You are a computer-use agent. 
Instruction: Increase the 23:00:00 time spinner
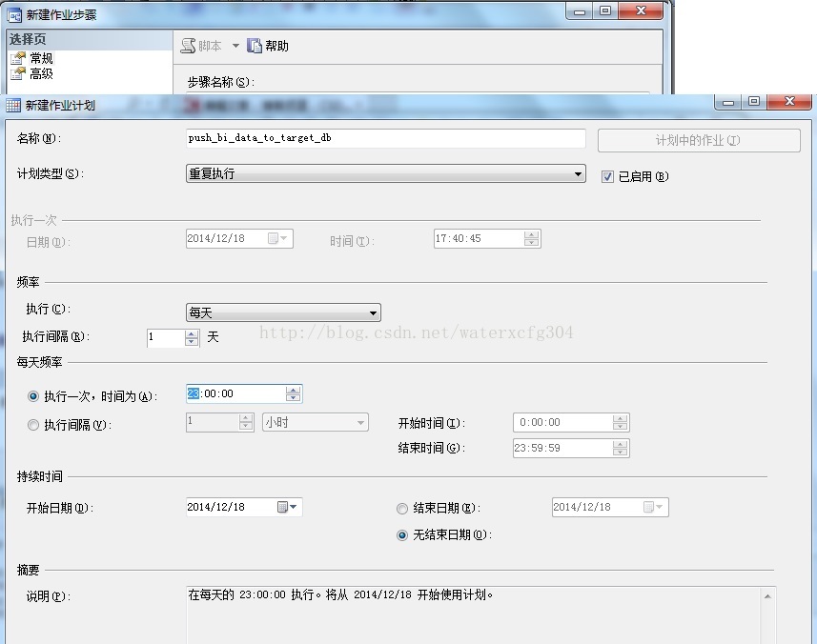coord(294,390)
